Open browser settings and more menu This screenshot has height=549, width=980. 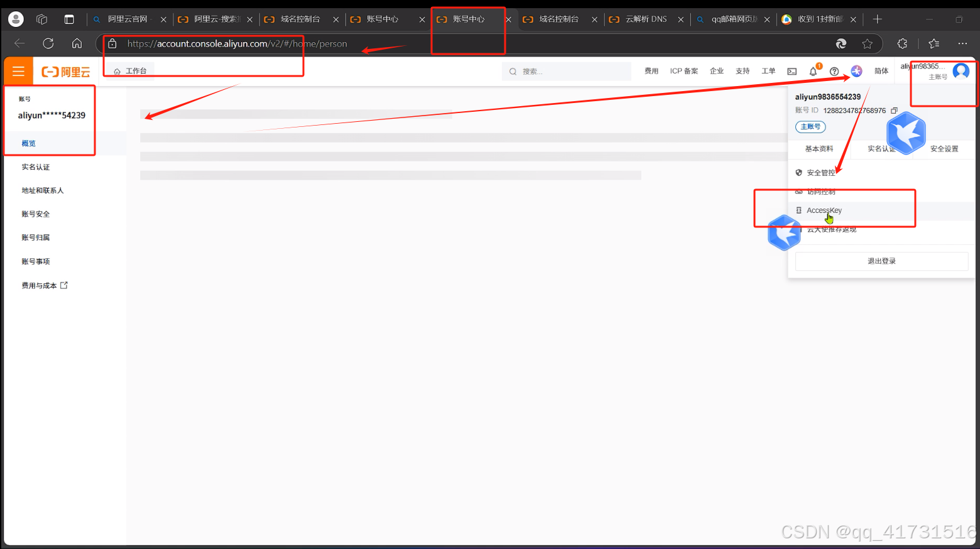pos(962,43)
